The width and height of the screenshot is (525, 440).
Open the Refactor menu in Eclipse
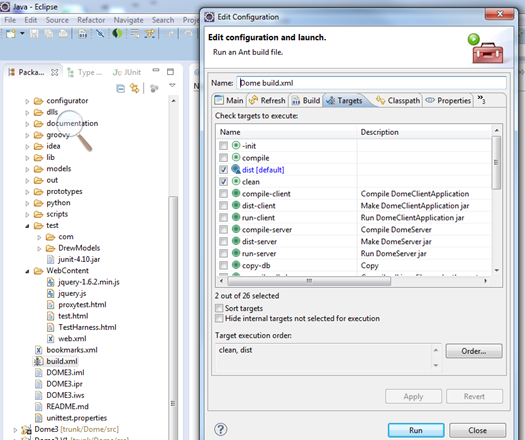pyautogui.click(x=91, y=20)
